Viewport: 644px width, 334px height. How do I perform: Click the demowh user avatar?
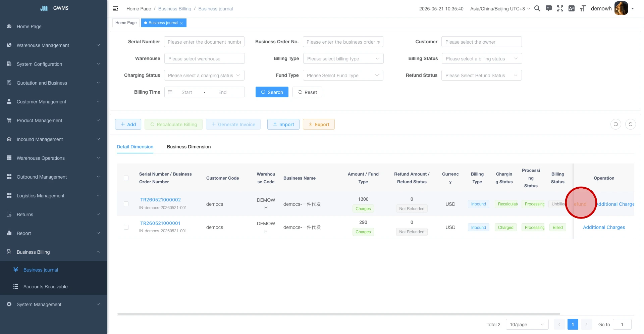(621, 8)
